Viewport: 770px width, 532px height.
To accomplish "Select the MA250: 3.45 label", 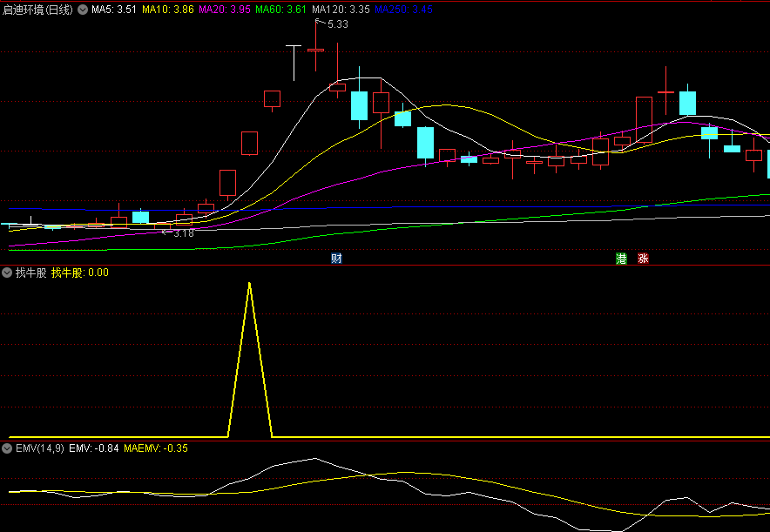I will [x=403, y=10].
